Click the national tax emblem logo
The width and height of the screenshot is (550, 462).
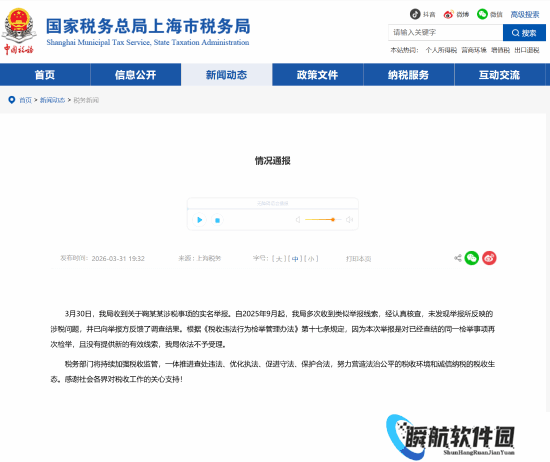(x=19, y=32)
